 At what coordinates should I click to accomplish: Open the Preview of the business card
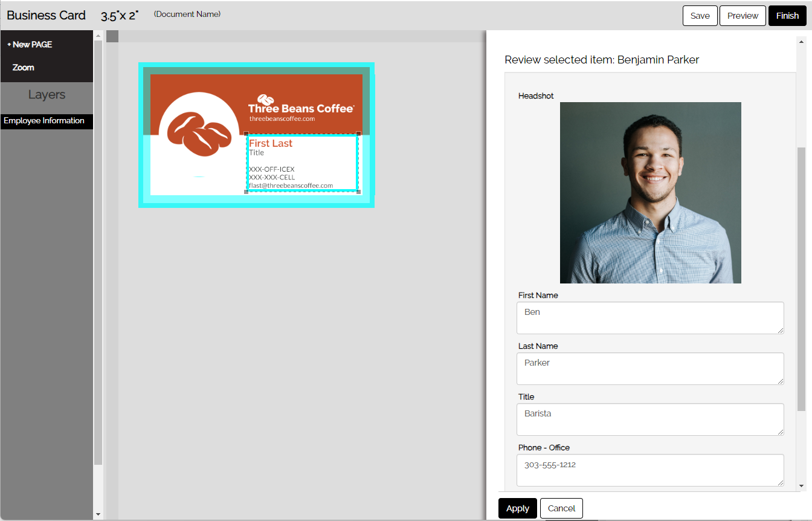click(743, 16)
